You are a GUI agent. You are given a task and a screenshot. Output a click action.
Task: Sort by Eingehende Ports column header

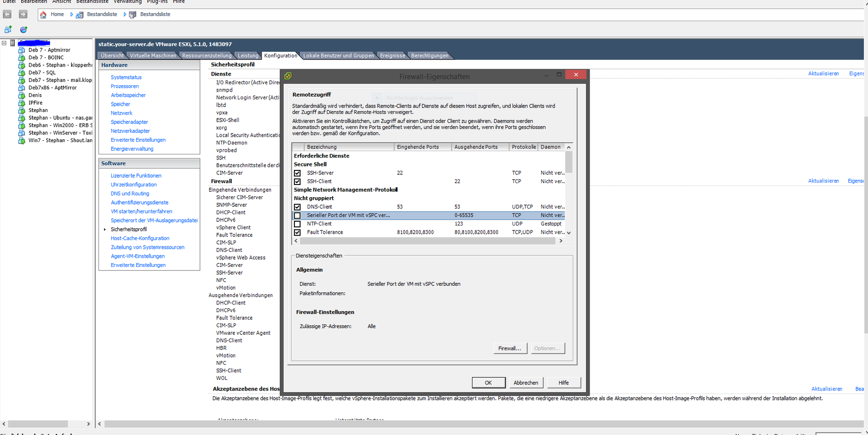(423, 147)
